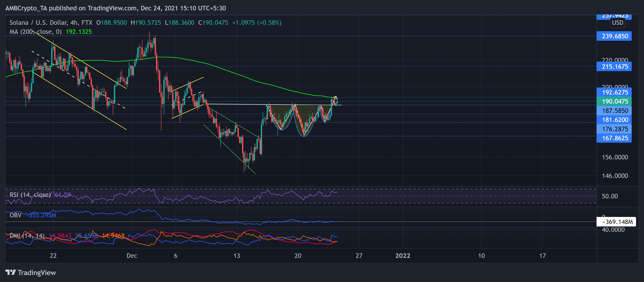Select the Dec marker on the time axis
The image size is (644, 282).
pos(132,256)
